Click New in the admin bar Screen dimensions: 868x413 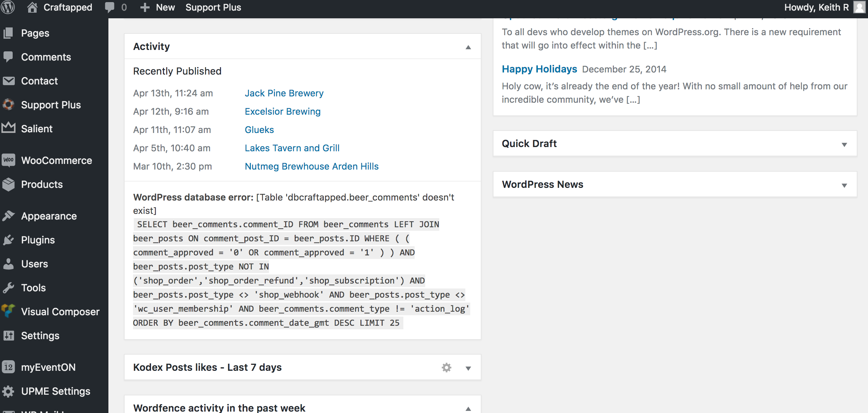coord(165,7)
